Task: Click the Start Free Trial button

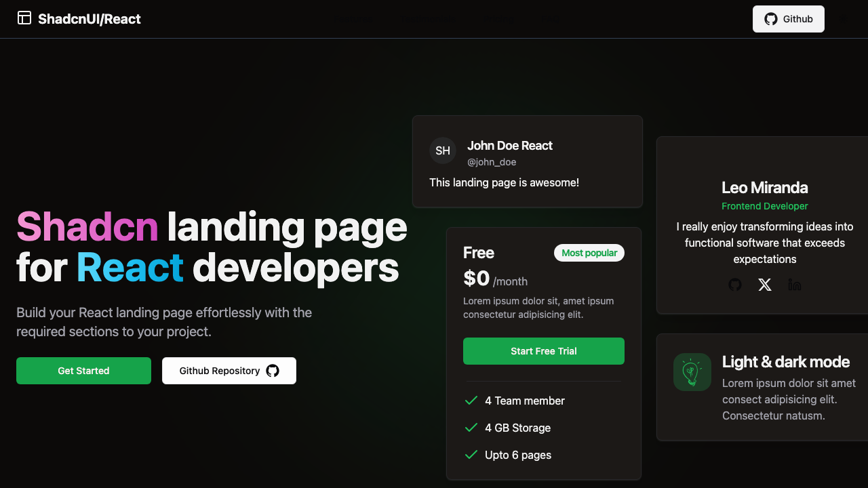Action: [543, 350]
